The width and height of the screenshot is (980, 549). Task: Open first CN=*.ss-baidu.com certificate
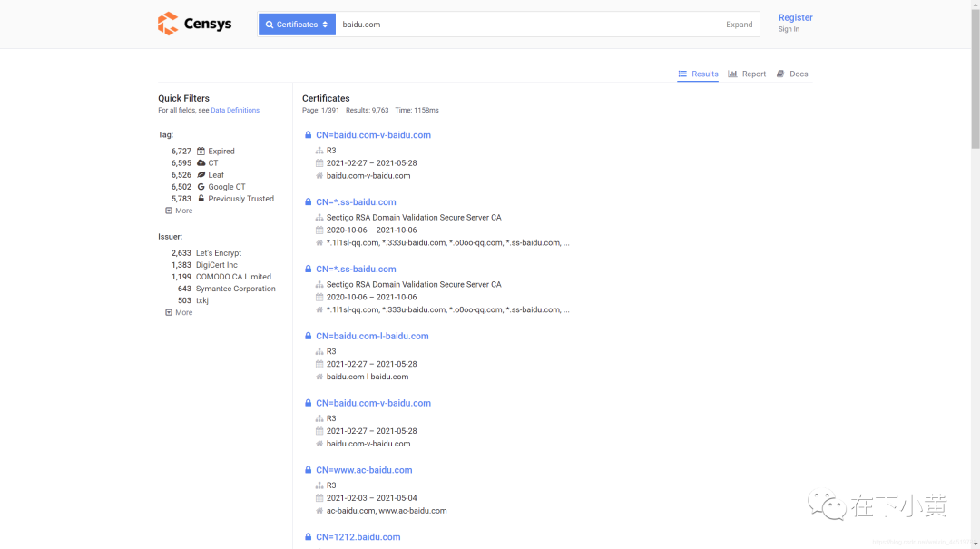pos(356,202)
